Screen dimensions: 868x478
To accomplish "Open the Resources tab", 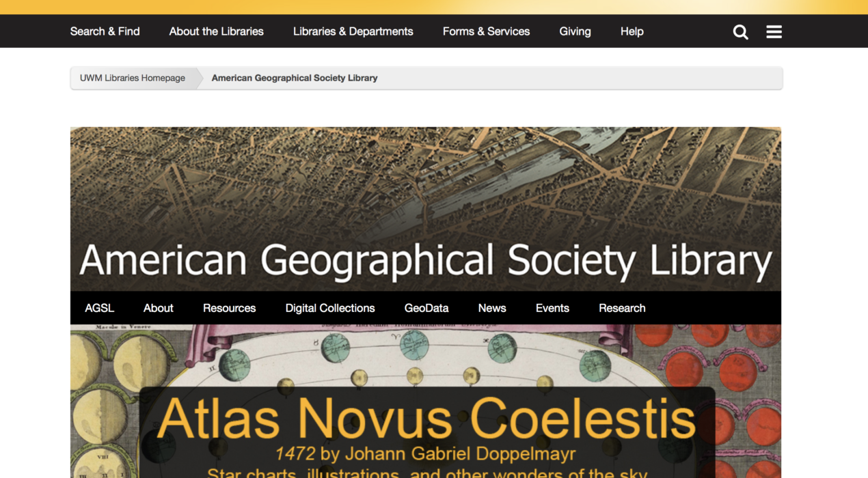I will pyautogui.click(x=229, y=308).
